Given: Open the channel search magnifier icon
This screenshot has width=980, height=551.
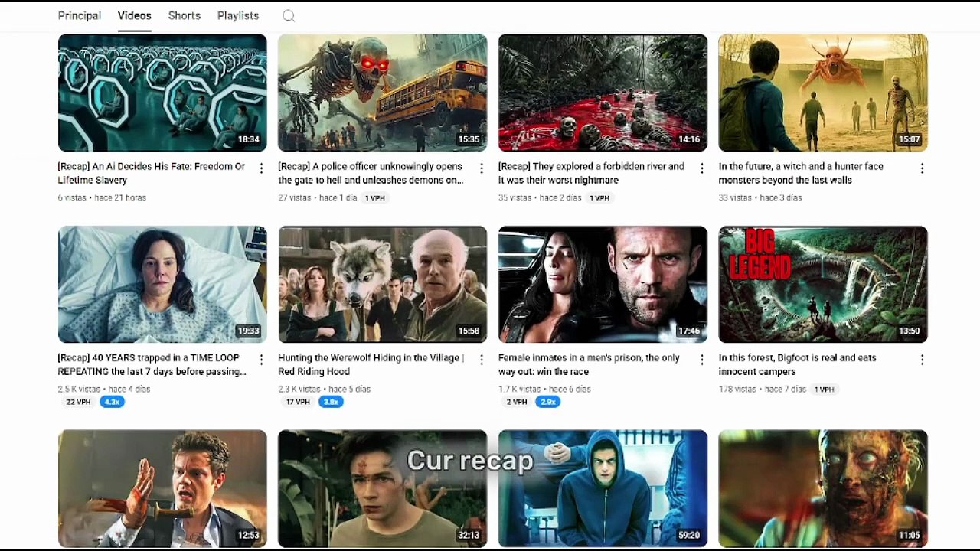Looking at the screenshot, I should (x=289, y=16).
